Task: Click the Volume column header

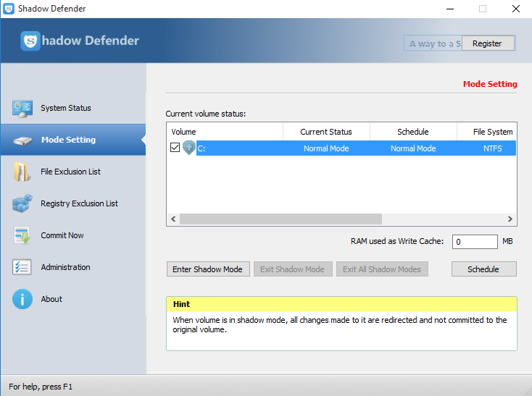Action: (x=225, y=132)
